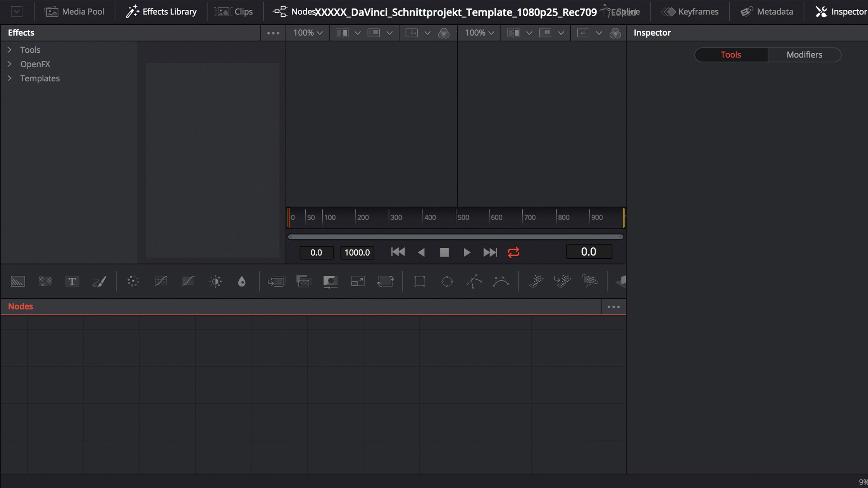The width and height of the screenshot is (868, 488).
Task: Add a Matte Control node
Action: click(x=331, y=281)
